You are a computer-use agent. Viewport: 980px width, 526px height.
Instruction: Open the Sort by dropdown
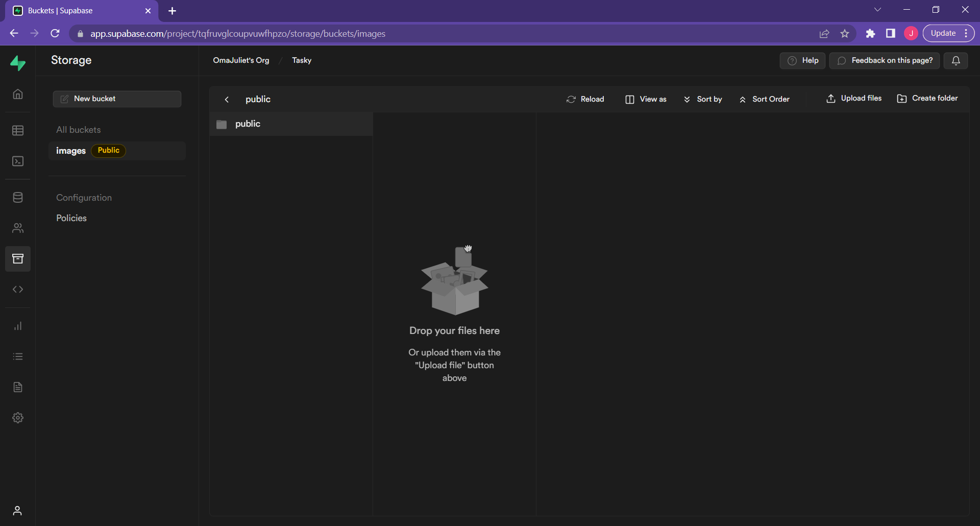703,99
